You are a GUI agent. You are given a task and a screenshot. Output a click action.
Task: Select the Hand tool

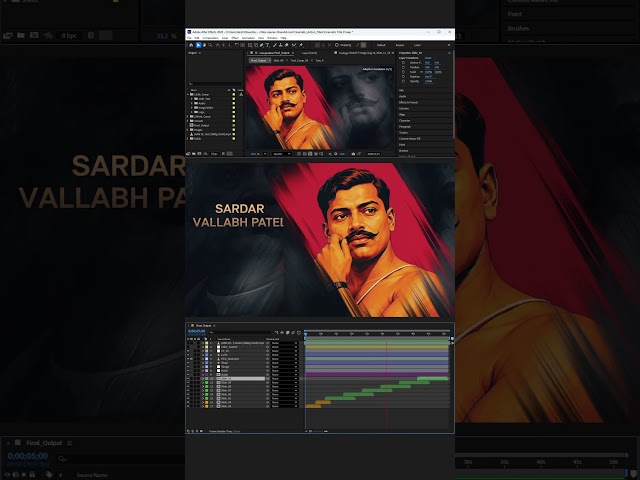pyautogui.click(x=204, y=45)
